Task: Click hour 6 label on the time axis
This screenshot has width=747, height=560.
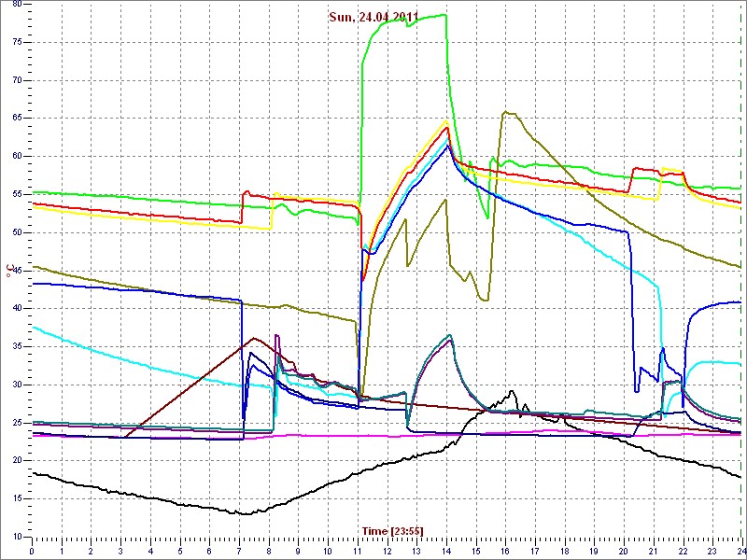Action: 209,552
